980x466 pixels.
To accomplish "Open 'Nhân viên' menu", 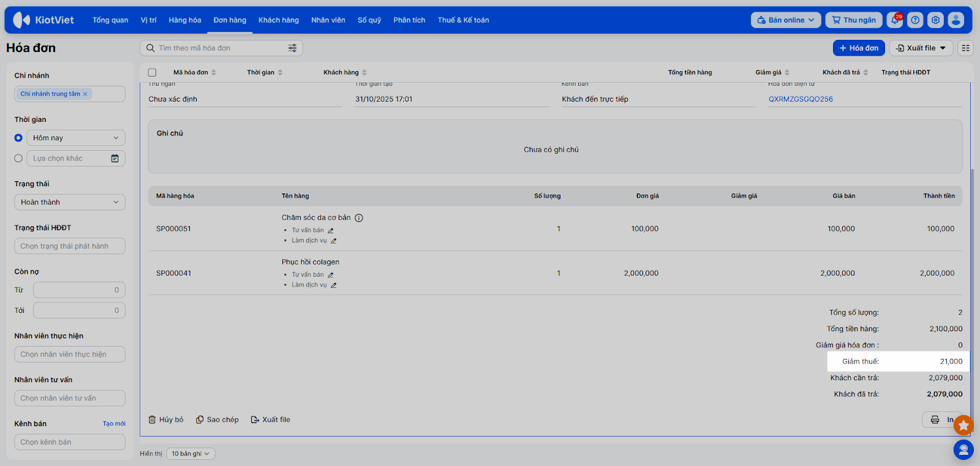I will 328,20.
